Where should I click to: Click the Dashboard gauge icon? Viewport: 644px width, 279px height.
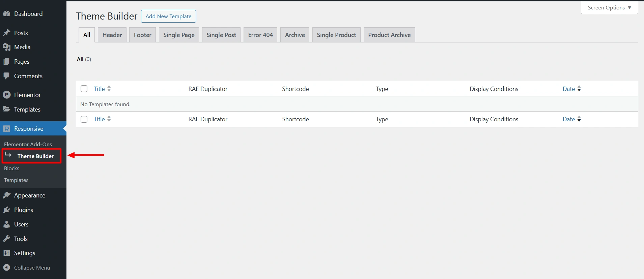coord(6,14)
